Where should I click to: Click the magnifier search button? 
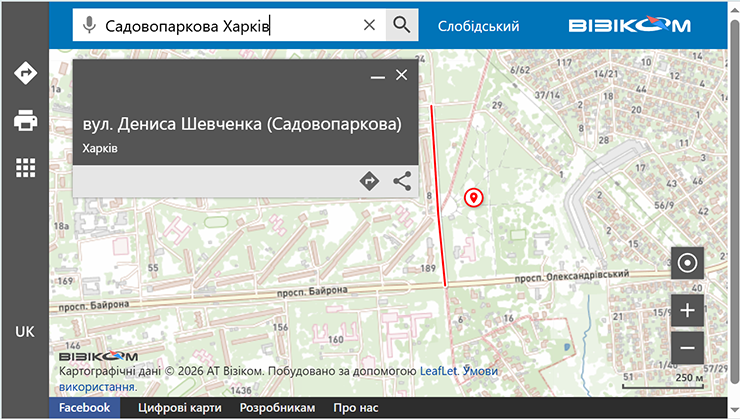coord(402,25)
